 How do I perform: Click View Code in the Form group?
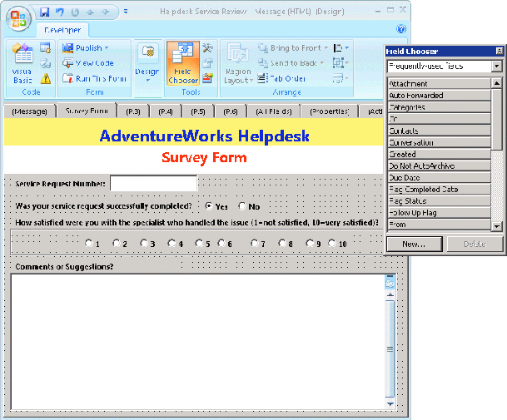point(88,63)
